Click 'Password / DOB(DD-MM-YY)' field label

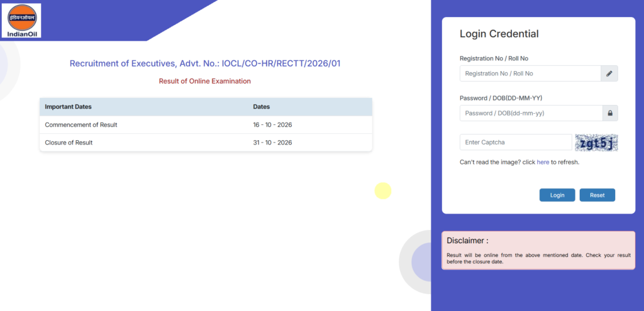pos(501,98)
